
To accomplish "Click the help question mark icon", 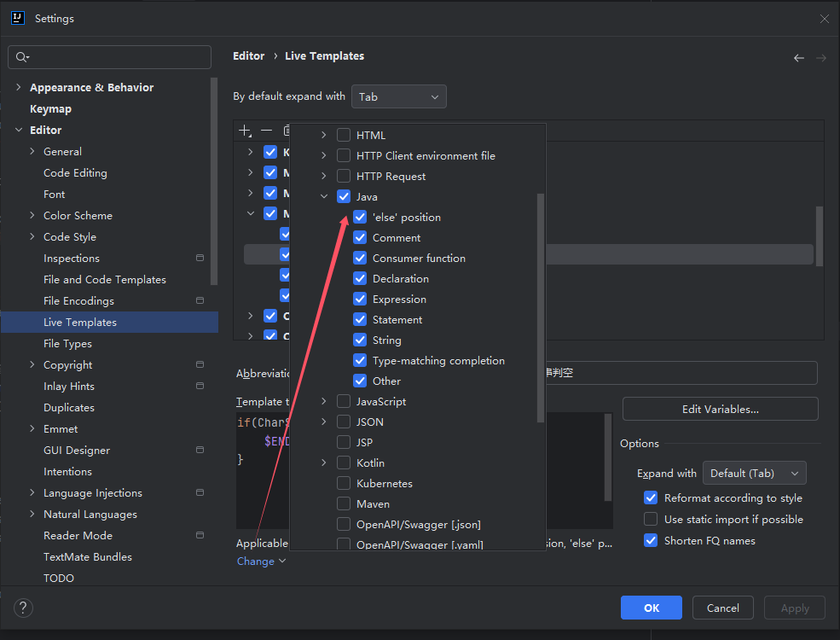I will point(23,608).
